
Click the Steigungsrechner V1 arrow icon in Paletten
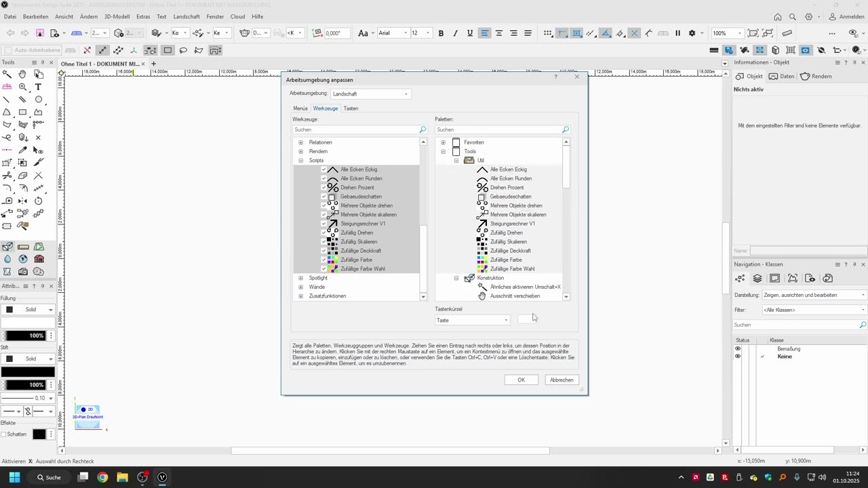pos(482,224)
